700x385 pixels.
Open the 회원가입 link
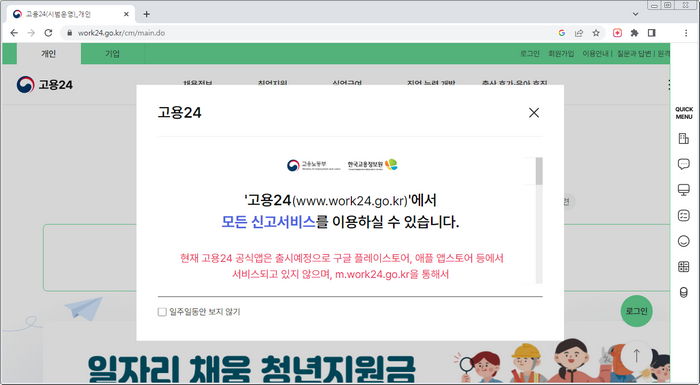click(x=561, y=54)
